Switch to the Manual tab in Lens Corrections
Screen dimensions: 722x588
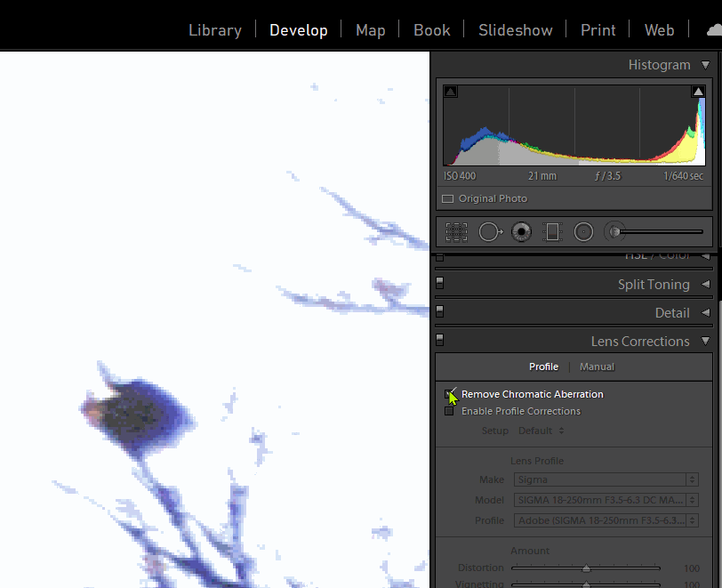(596, 366)
